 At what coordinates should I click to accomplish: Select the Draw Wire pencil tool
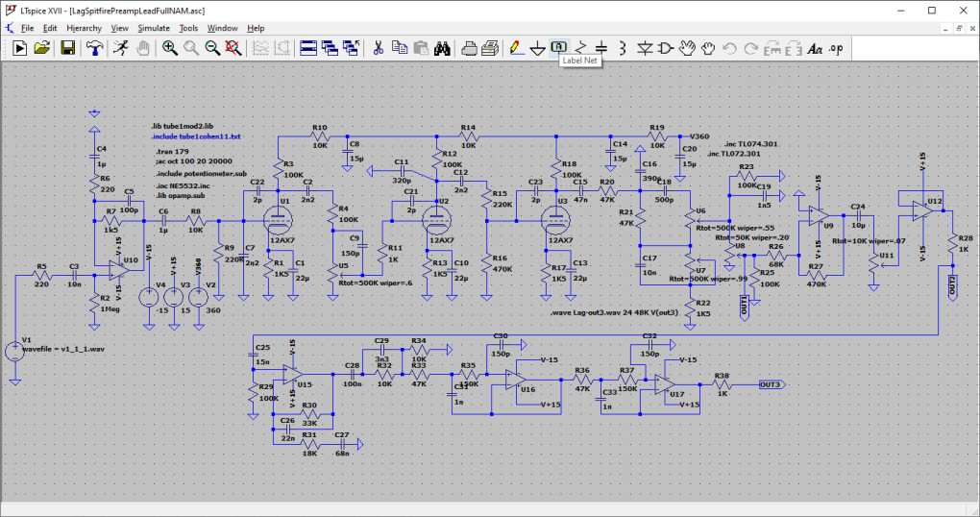coord(516,47)
